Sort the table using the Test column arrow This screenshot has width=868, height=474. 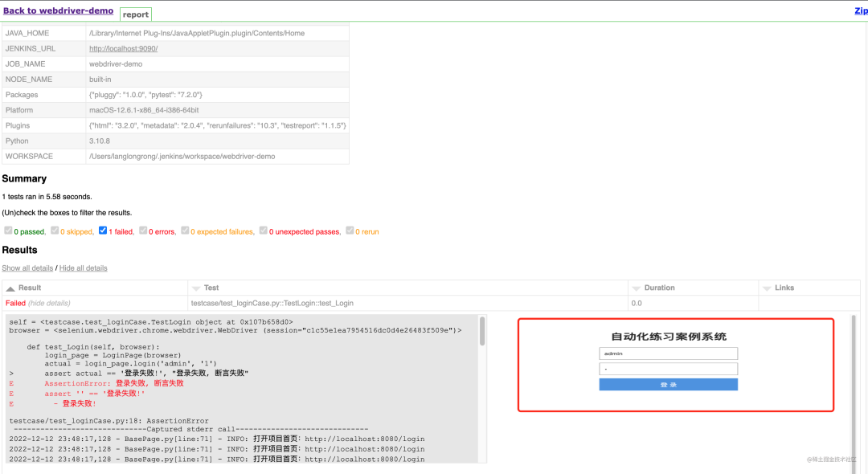195,288
